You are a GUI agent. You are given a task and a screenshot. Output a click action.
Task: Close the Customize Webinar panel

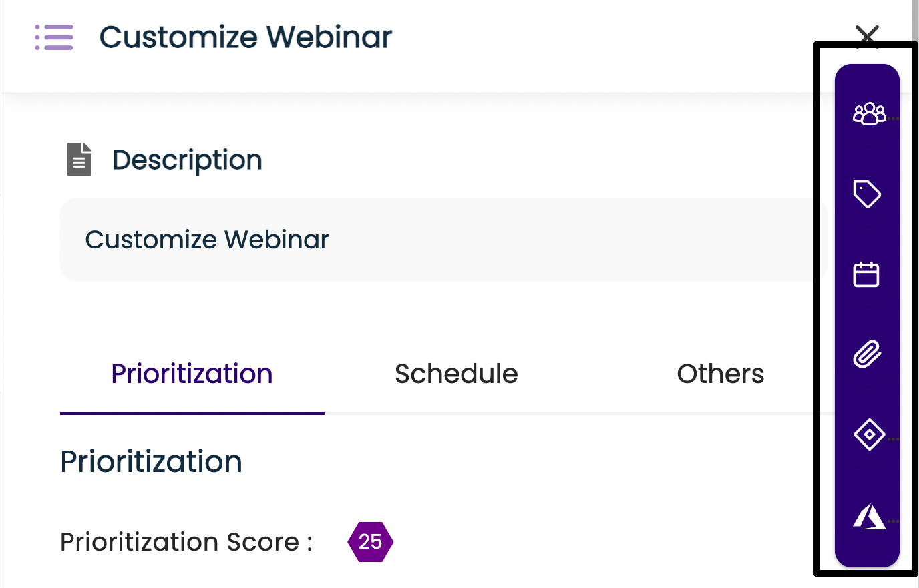(867, 33)
